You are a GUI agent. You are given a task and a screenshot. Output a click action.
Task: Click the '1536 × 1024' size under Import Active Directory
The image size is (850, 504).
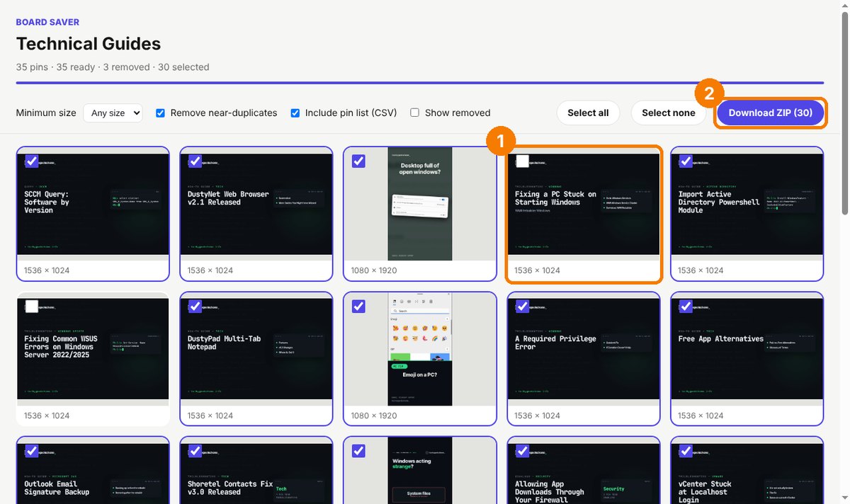coord(701,270)
